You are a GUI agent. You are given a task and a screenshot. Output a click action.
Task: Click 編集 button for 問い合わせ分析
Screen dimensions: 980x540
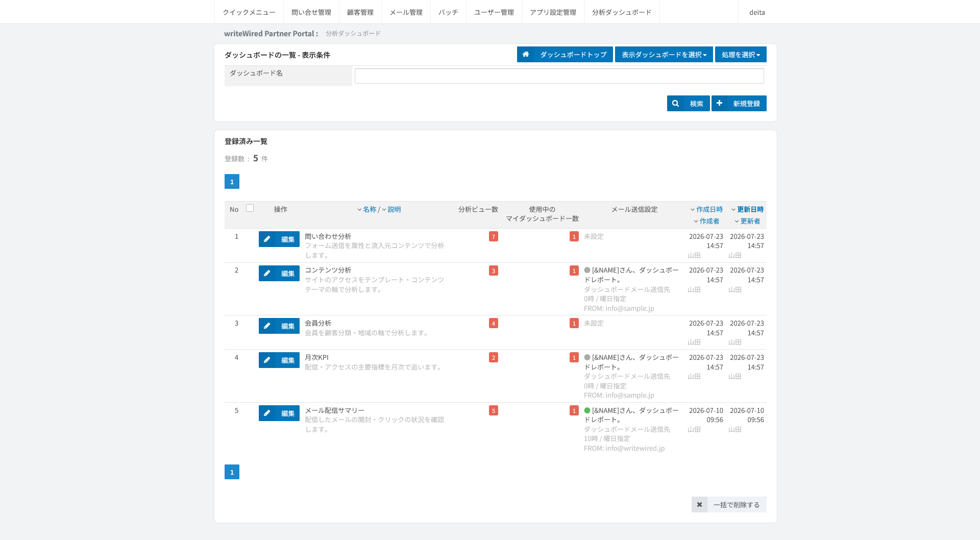(x=279, y=239)
